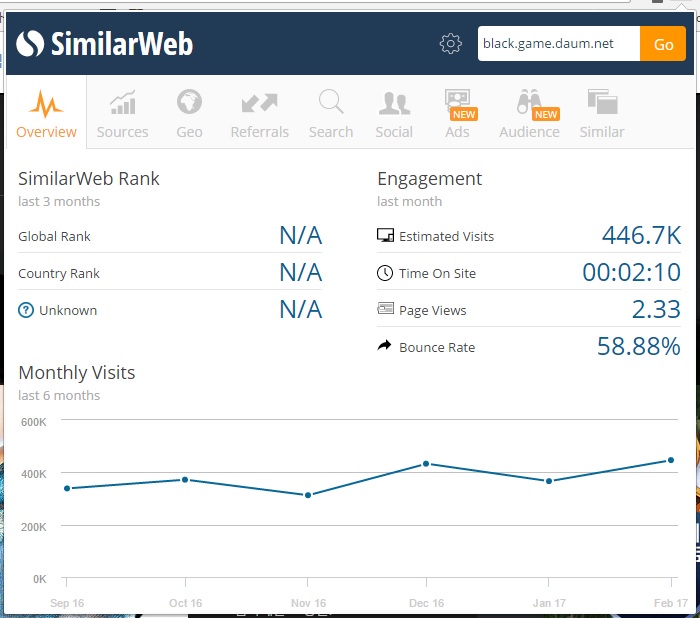Click the Dec 16 axis label
Viewport: 700px width, 618px height.
tap(426, 603)
